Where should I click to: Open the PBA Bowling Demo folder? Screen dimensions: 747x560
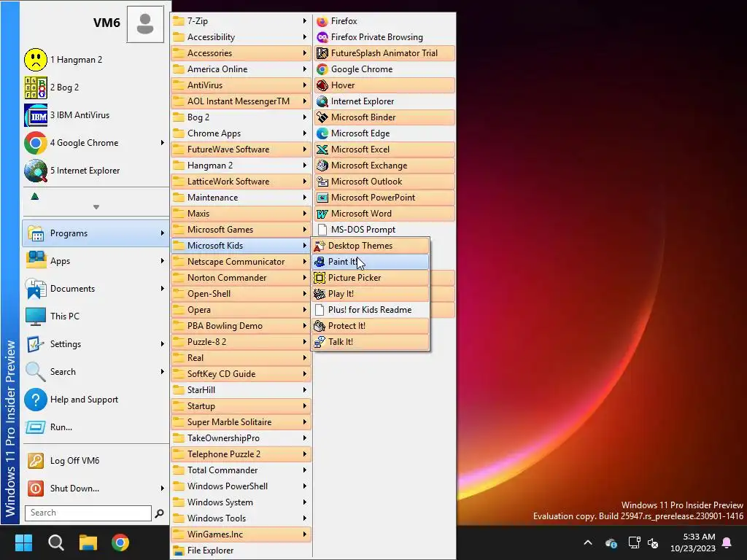click(x=241, y=326)
